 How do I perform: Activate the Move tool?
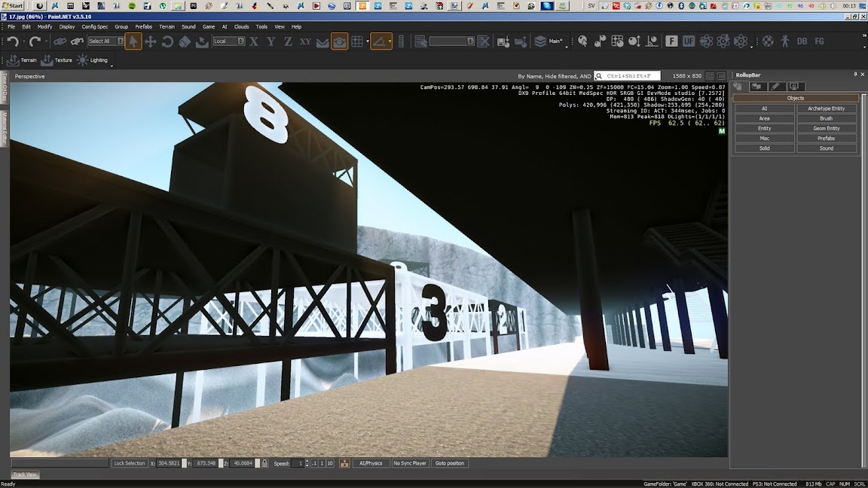pos(150,41)
